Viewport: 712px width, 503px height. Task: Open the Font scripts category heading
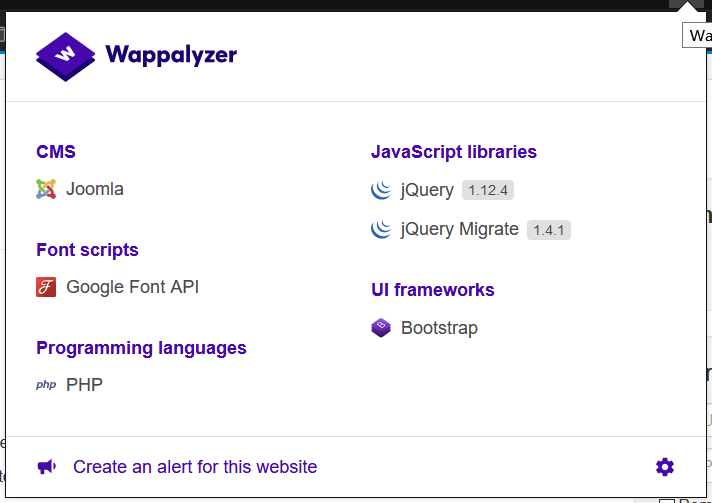point(87,250)
